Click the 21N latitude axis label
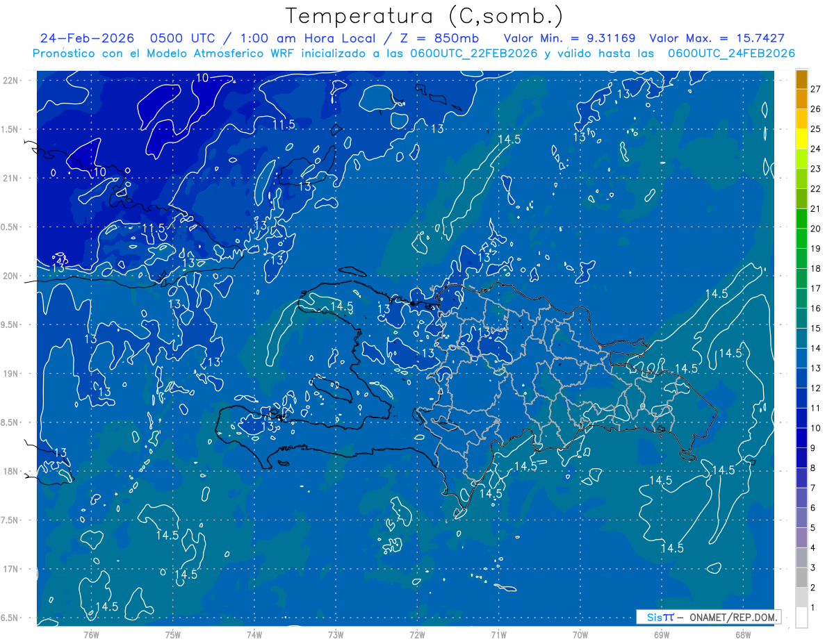 click(x=10, y=178)
